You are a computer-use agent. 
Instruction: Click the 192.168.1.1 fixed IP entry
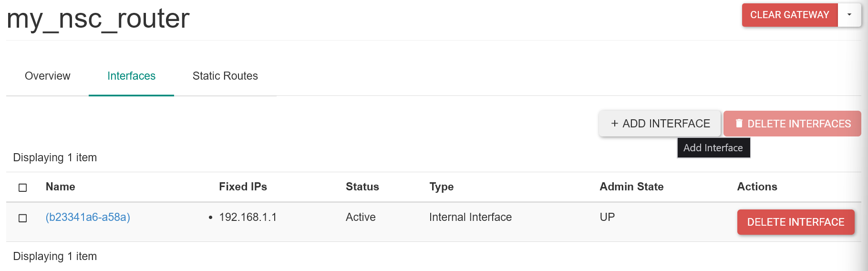click(x=248, y=217)
